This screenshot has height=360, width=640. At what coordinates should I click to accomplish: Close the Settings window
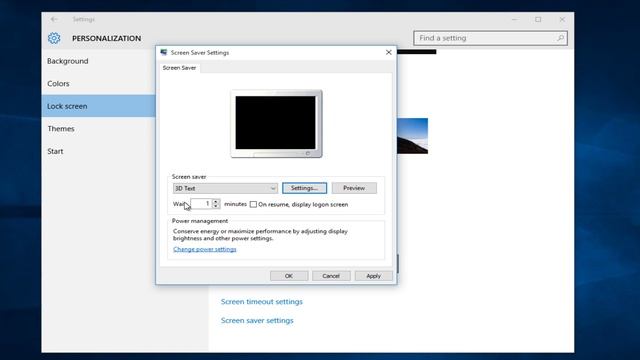pos(562,19)
